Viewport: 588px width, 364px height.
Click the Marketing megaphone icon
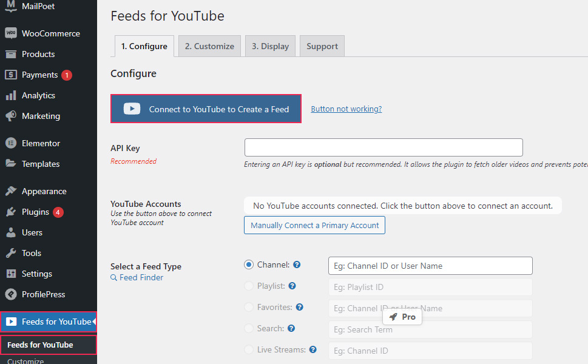pos(11,116)
